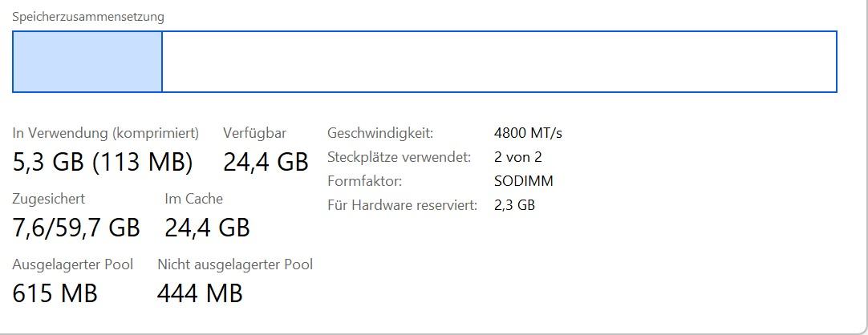Image resolution: width=868 pixels, height=335 pixels.
Task: Click the Verfügbar label
Action: pos(254,133)
